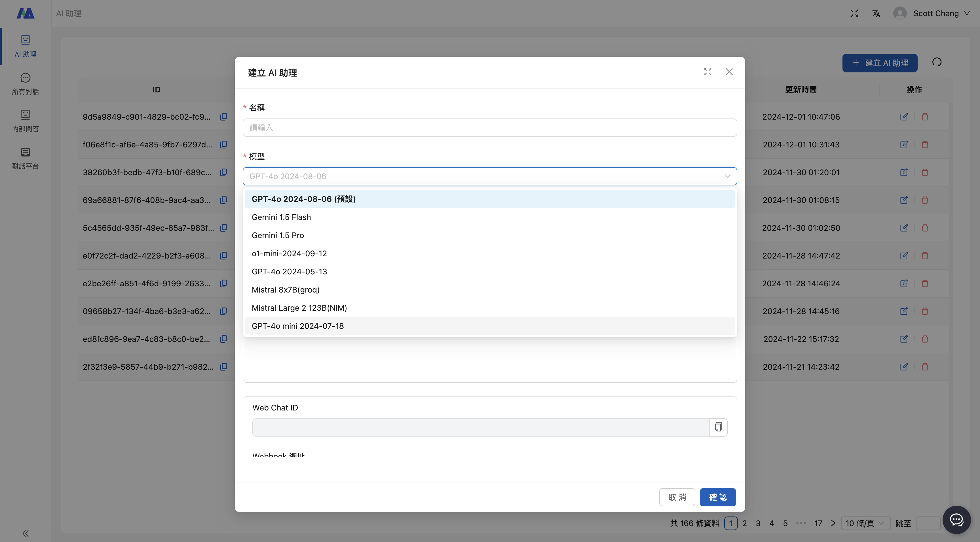
Task: Open the 所有對話 sidebar page
Action: click(26, 84)
